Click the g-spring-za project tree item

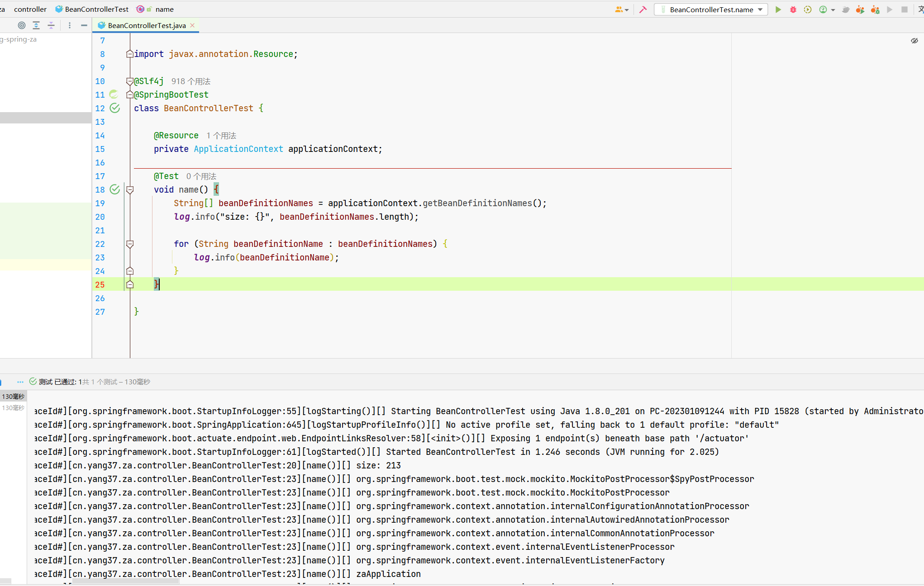(x=19, y=39)
